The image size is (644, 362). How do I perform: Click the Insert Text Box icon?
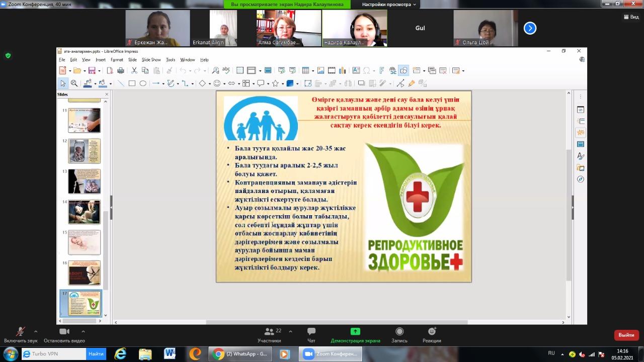click(x=356, y=70)
